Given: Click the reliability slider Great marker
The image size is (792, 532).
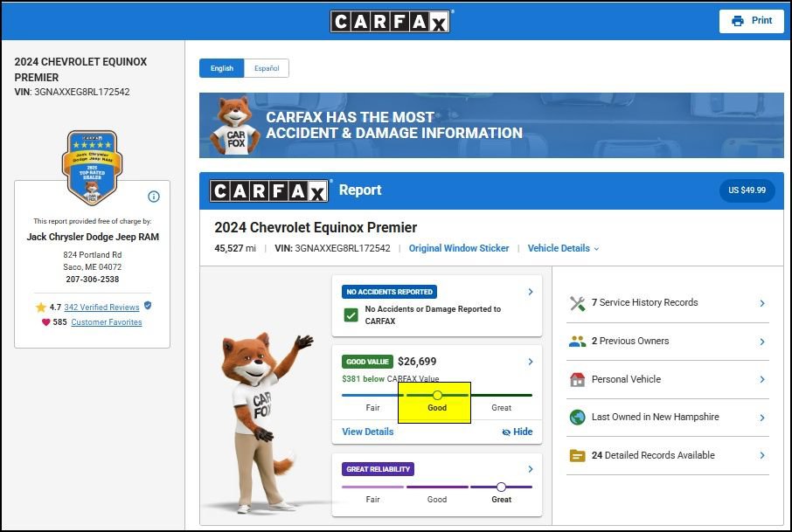Looking at the screenshot, I should [x=501, y=487].
